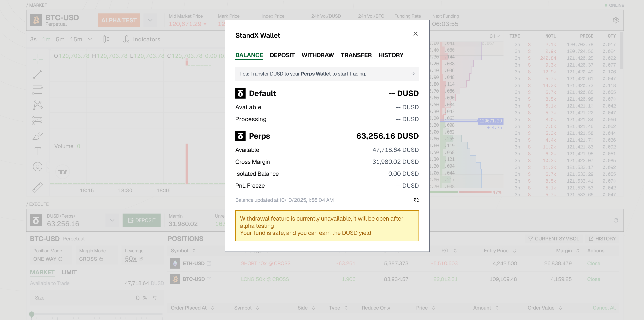Open the HISTORY tab in wallet

click(x=391, y=55)
